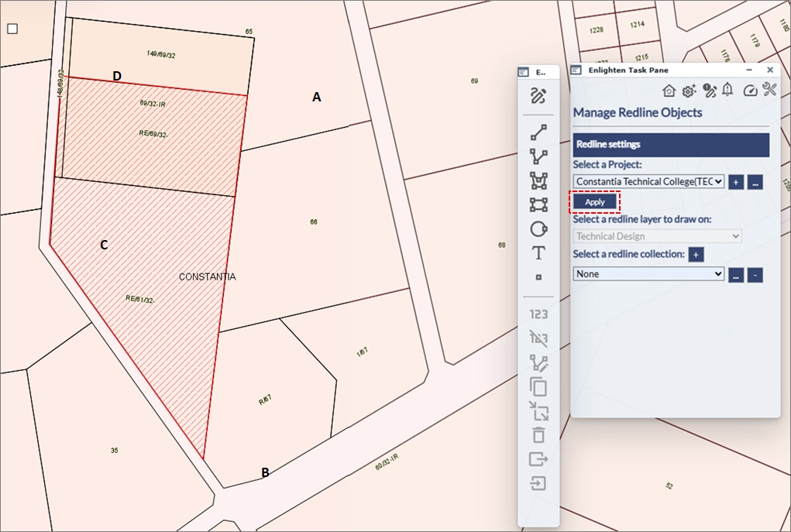
Task: Click the home icon in Task Pane
Action: 669,91
